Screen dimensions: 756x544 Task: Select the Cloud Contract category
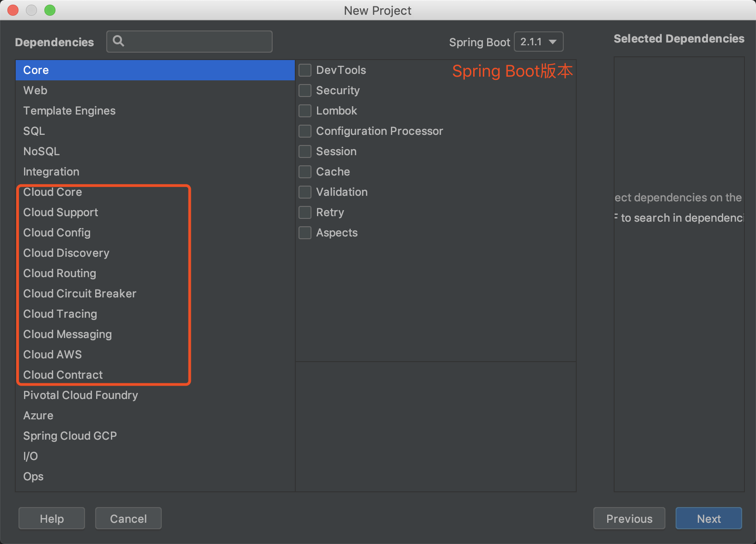point(155,375)
